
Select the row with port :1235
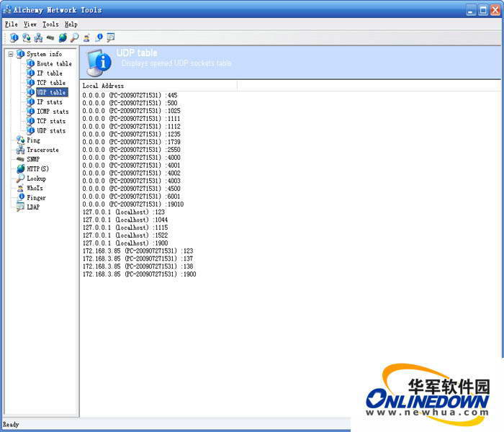[132, 135]
